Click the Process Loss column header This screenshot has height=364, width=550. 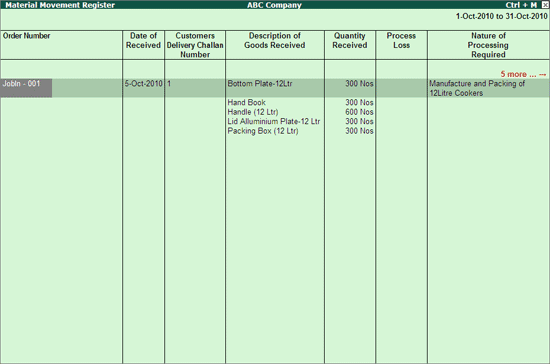click(401, 40)
